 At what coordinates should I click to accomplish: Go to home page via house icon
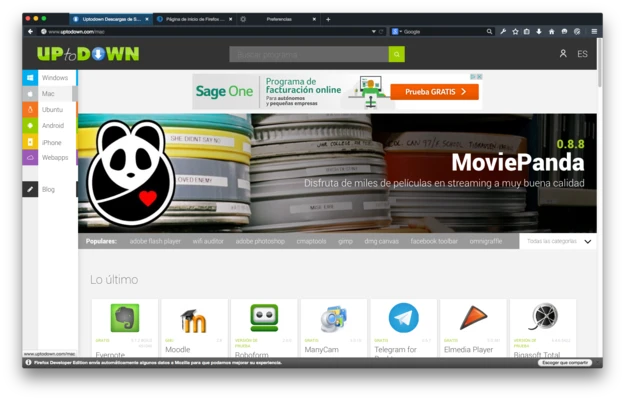point(552,31)
